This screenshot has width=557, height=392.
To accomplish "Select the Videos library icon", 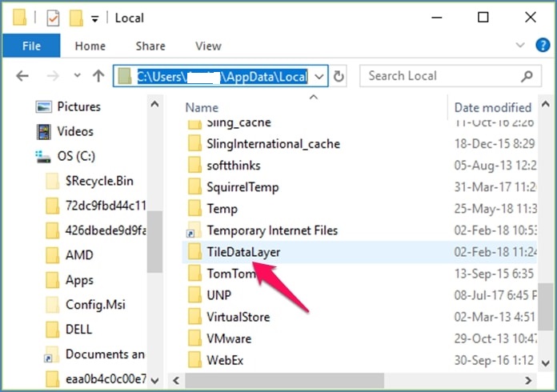I will (x=43, y=131).
